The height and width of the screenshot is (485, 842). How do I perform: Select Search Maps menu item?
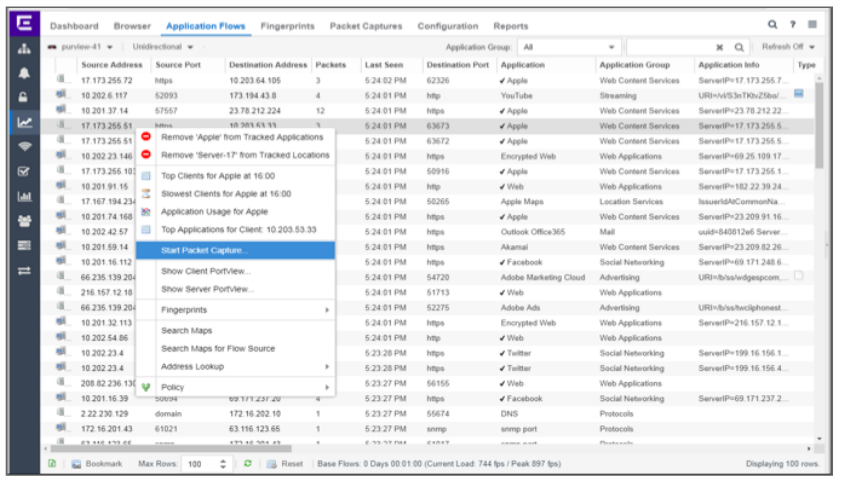(x=235, y=330)
